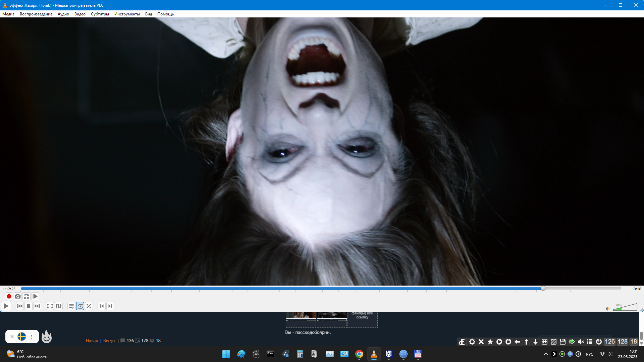Viewport: 644px width, 362px height.
Task: Open the Воспроизведение menu
Action: tap(36, 14)
